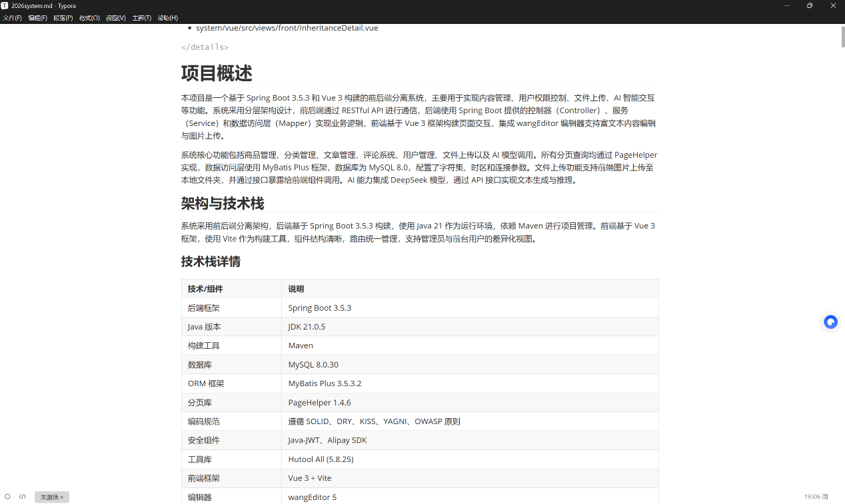Click the blue floating assistant icon
This screenshot has width=845, height=504.
pyautogui.click(x=830, y=322)
